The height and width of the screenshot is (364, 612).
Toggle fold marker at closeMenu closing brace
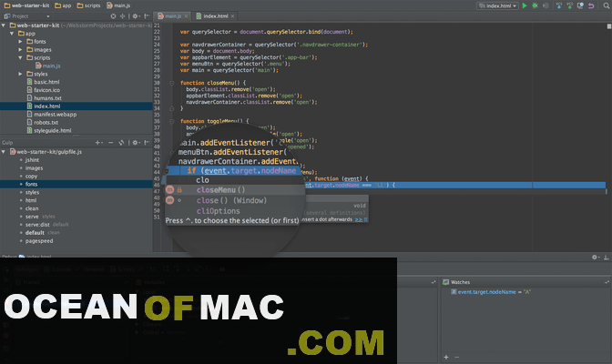pyautogui.click(x=171, y=108)
